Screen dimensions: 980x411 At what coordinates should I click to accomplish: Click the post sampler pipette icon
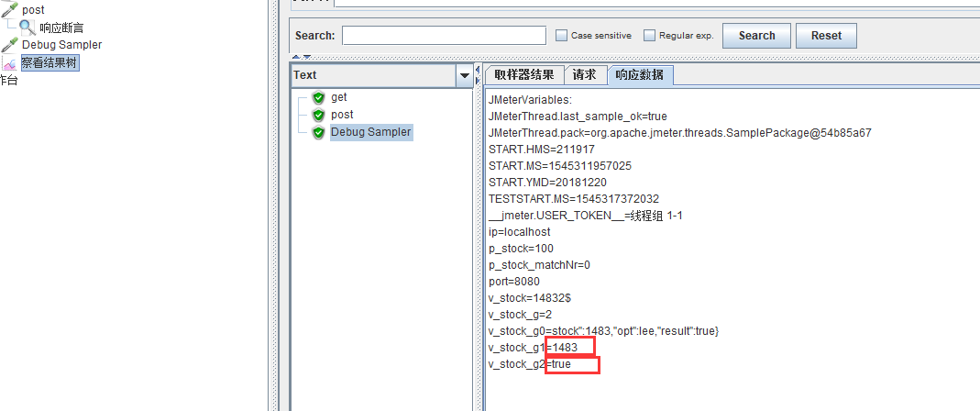[9, 10]
